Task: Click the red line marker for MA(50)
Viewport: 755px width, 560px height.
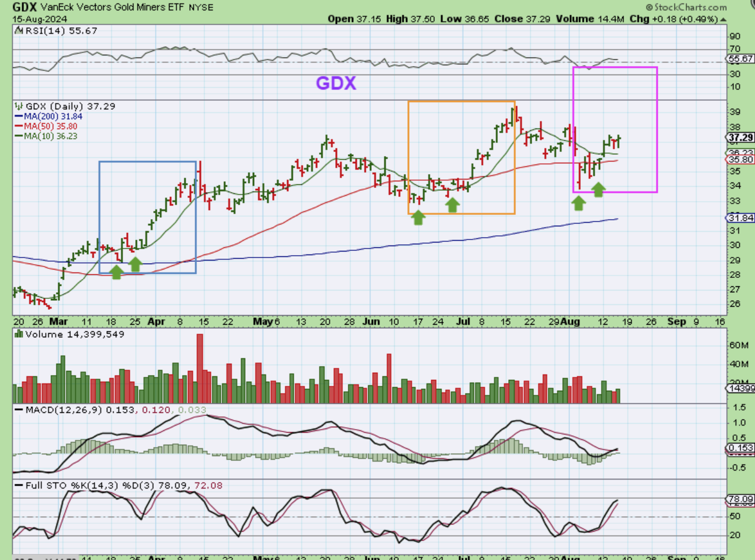Action: [19, 126]
